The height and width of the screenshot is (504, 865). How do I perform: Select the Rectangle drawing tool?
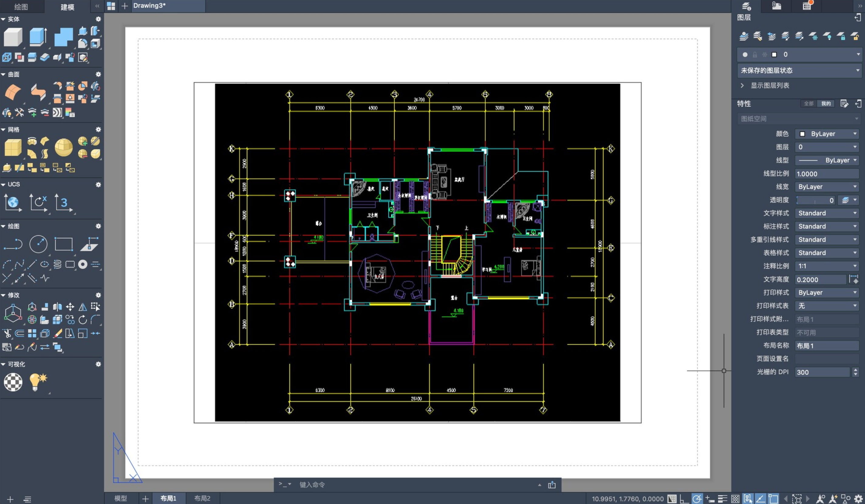point(64,244)
